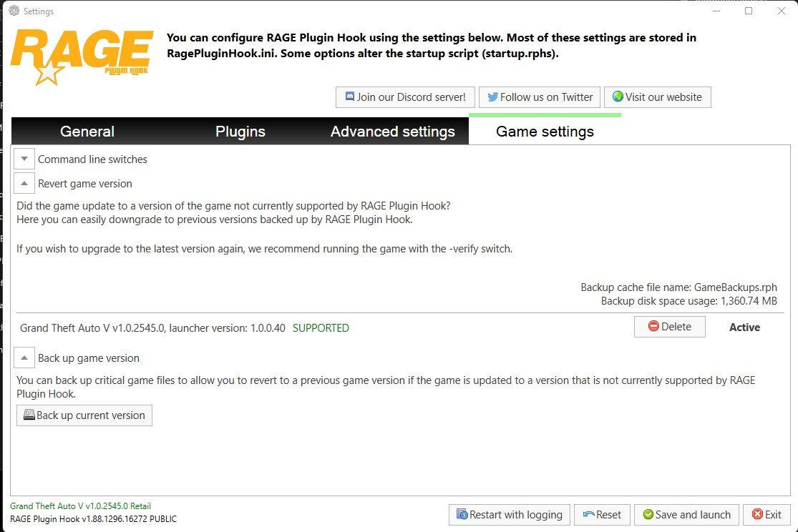
Task: Click the Discord icon on Join button
Action: click(x=350, y=96)
